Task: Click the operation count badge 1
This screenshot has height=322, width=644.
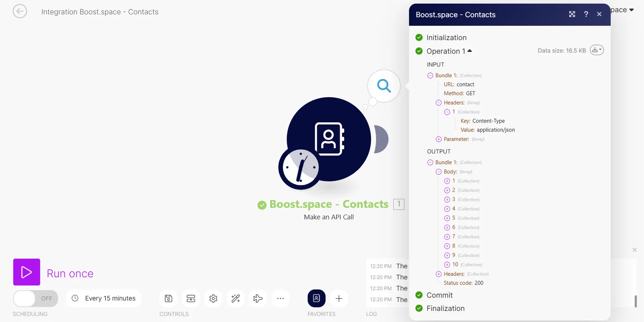Action: [399, 204]
